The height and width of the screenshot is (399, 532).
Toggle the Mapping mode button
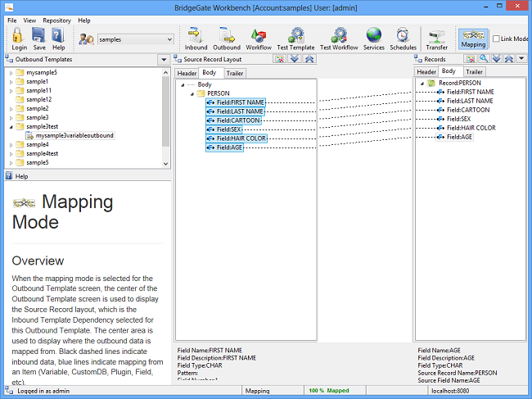coord(473,39)
